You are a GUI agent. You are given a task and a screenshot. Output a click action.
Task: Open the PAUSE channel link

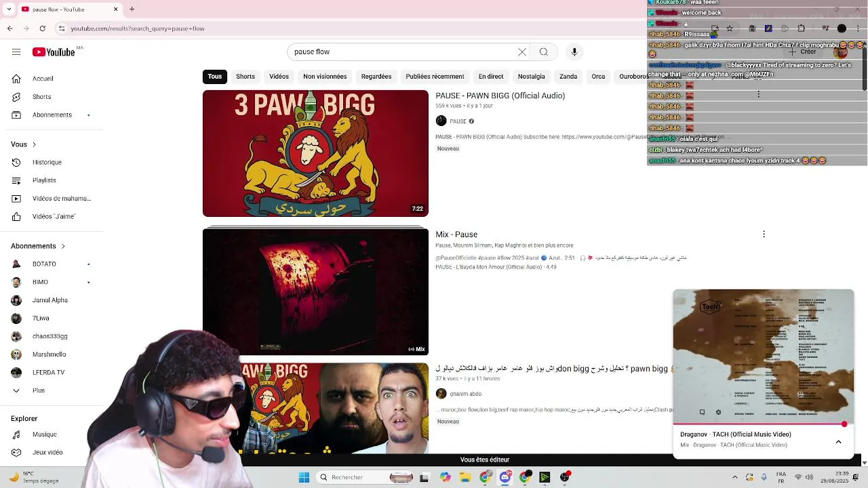(458, 121)
